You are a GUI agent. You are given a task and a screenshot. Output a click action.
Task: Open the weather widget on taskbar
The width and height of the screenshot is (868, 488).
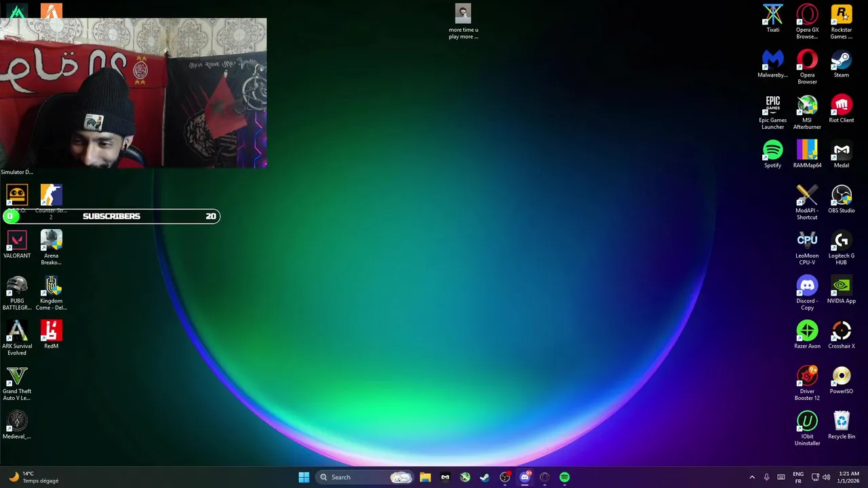[33, 477]
